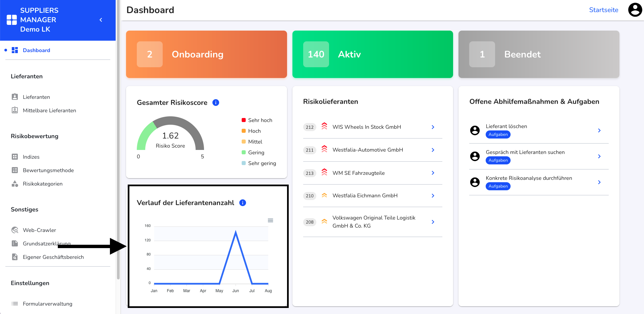Open the Aktiv status card

tap(373, 54)
